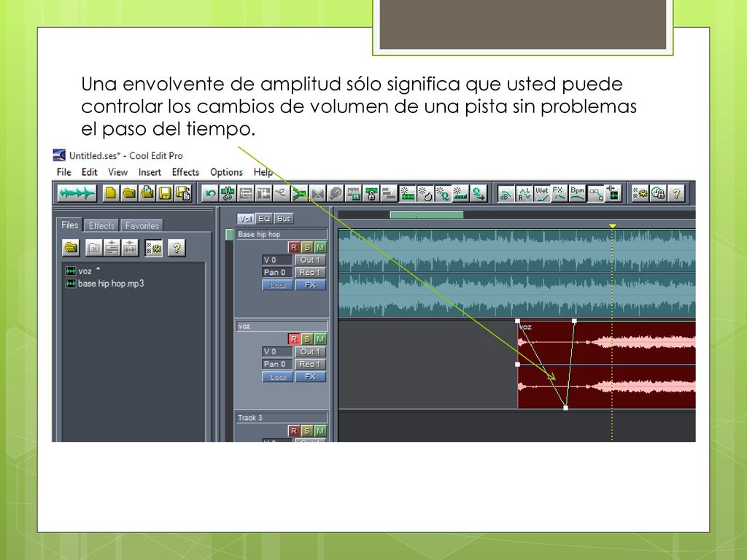Image resolution: width=747 pixels, height=560 pixels.
Task: Click the magnifier Q with arrow icon
Action: click(479, 193)
